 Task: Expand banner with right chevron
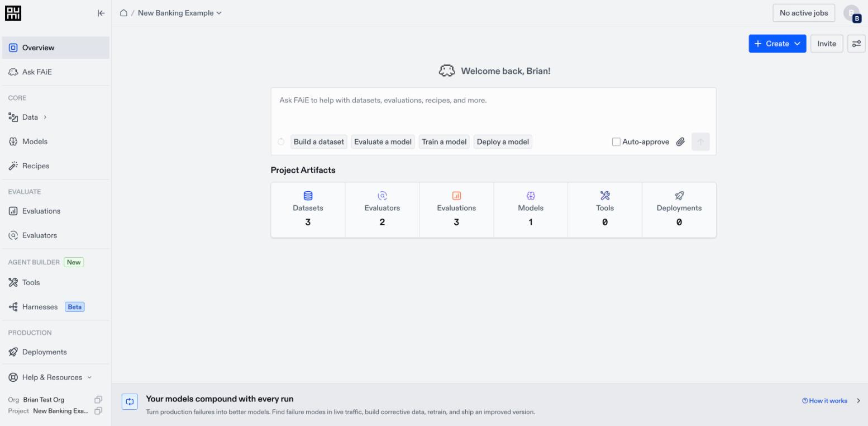point(859,401)
